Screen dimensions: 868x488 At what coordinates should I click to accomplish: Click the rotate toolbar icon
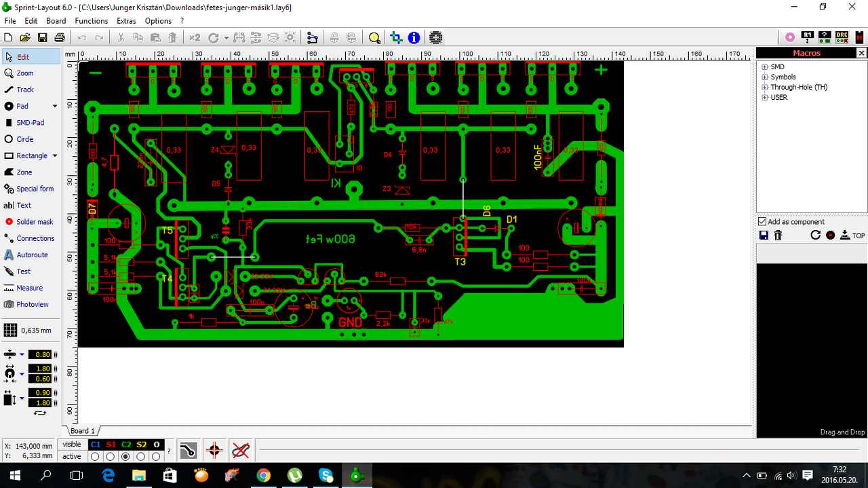(214, 38)
